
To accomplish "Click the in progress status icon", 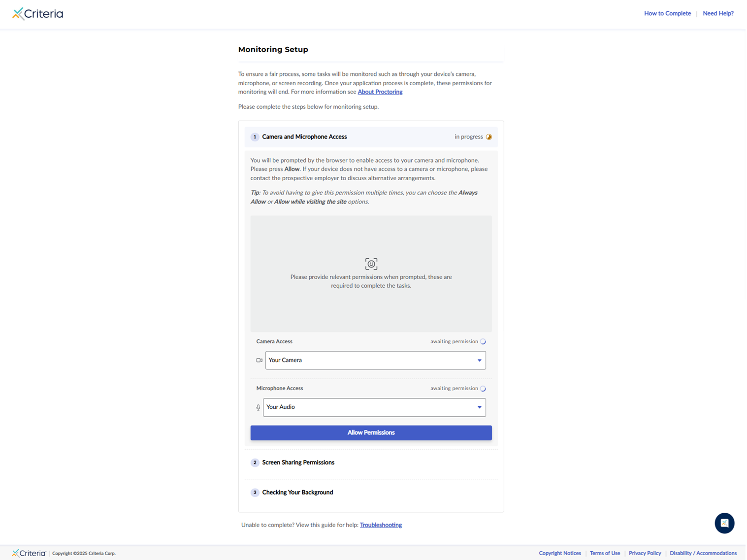I will (x=489, y=137).
